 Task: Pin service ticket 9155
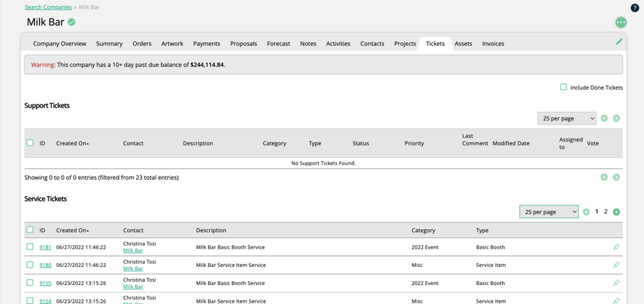pos(616,283)
